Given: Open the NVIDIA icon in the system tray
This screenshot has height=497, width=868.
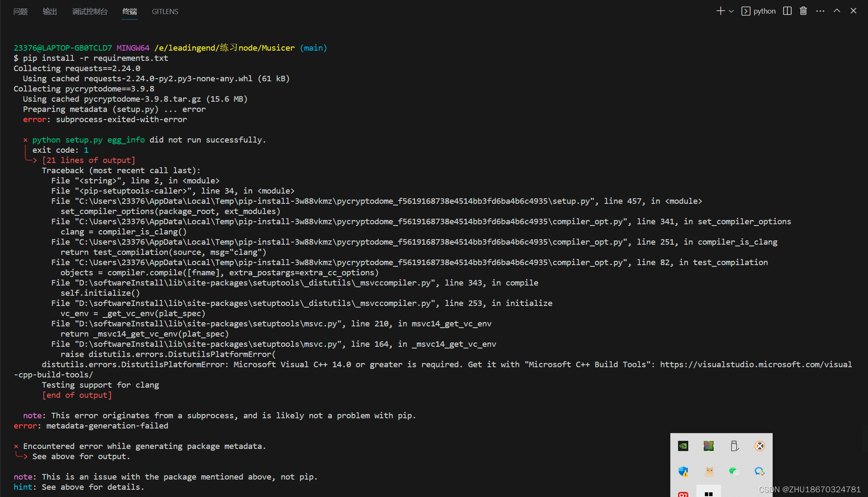Looking at the screenshot, I should (x=683, y=446).
